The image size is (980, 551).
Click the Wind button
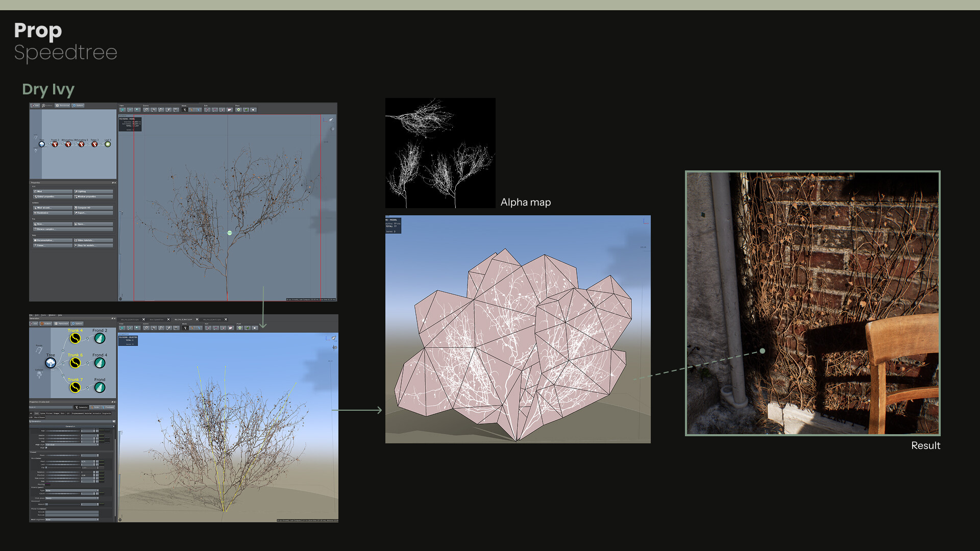(x=53, y=191)
